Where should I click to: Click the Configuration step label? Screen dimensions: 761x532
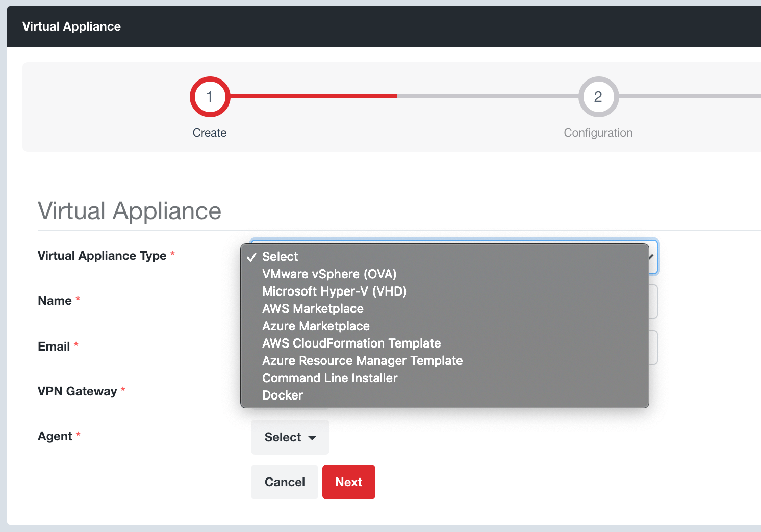(598, 133)
